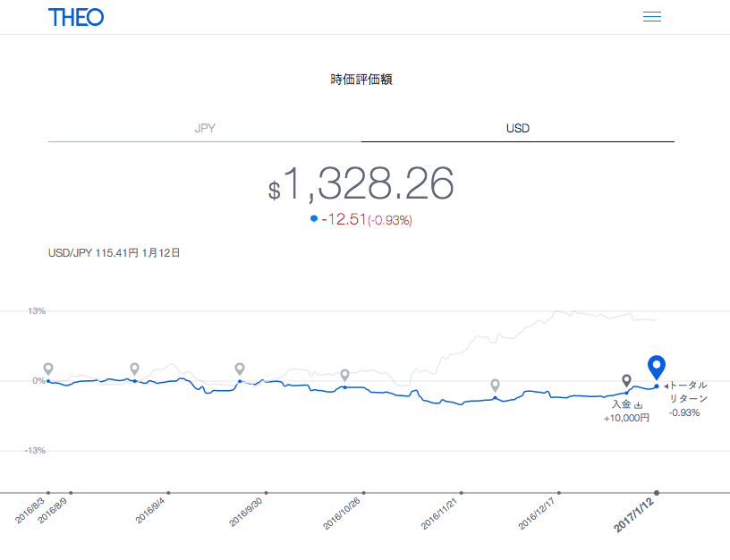Select the blue pin at 2017/1/12
This screenshot has height=560, width=730.
(657, 367)
